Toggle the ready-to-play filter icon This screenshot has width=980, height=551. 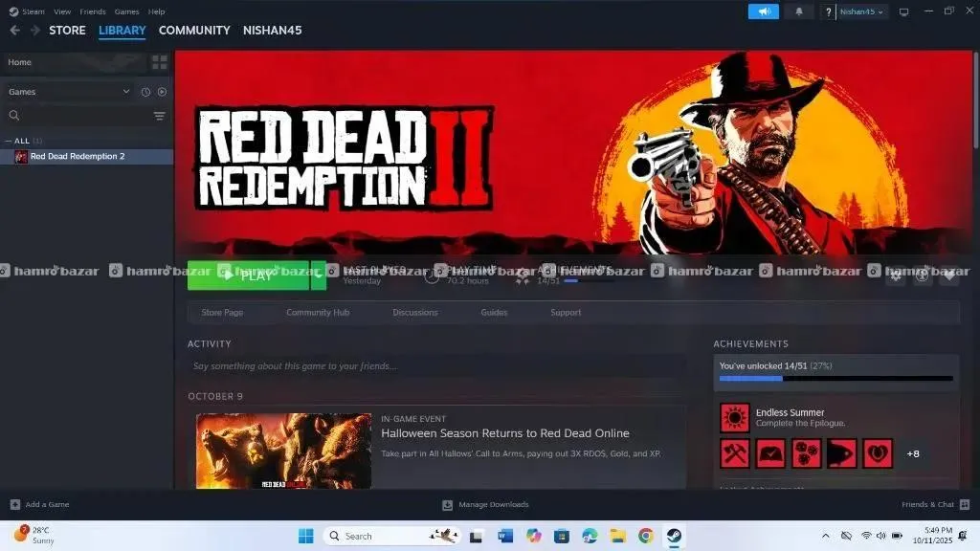(x=162, y=92)
